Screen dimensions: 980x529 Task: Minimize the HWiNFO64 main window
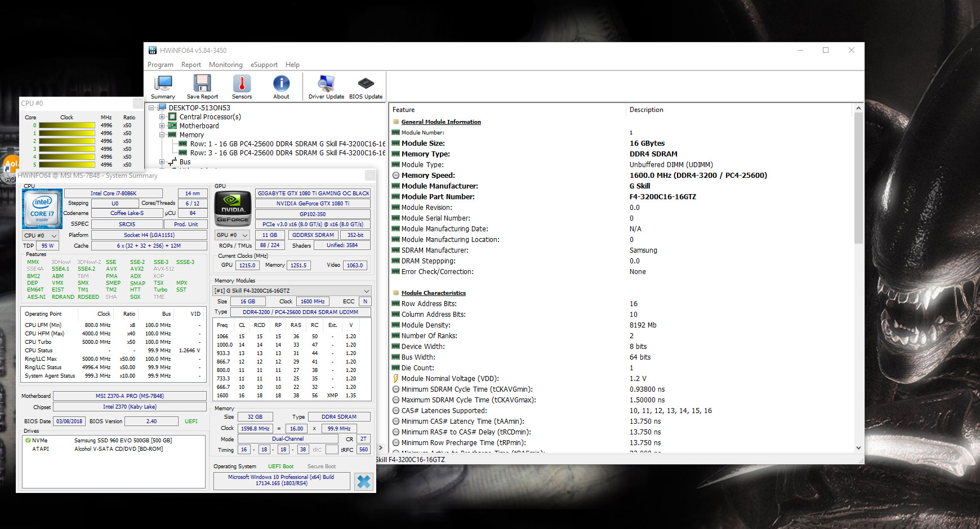pos(800,50)
